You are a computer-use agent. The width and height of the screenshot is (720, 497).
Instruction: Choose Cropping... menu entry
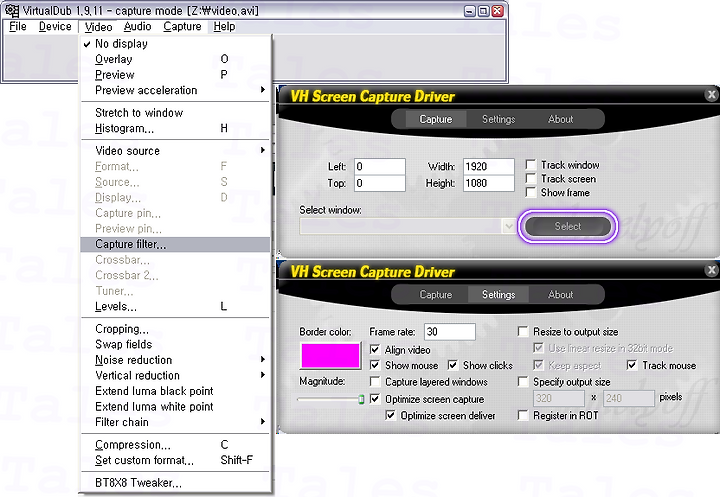pyautogui.click(x=175, y=329)
